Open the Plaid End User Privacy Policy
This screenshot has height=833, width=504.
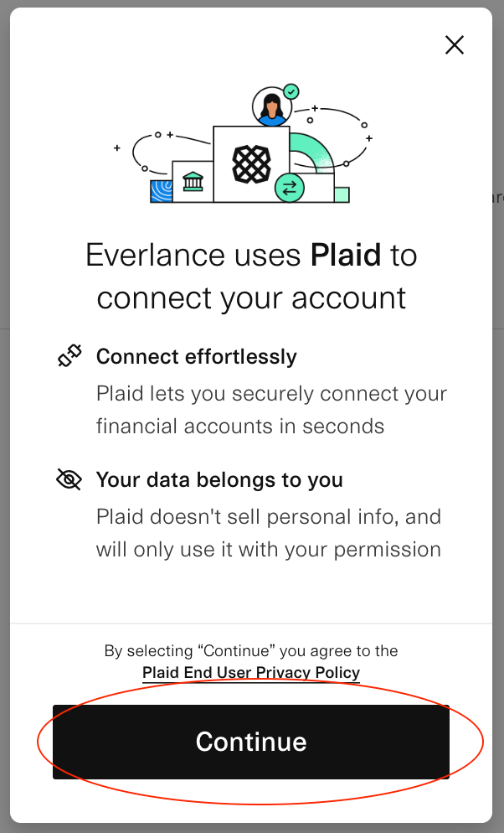251,672
